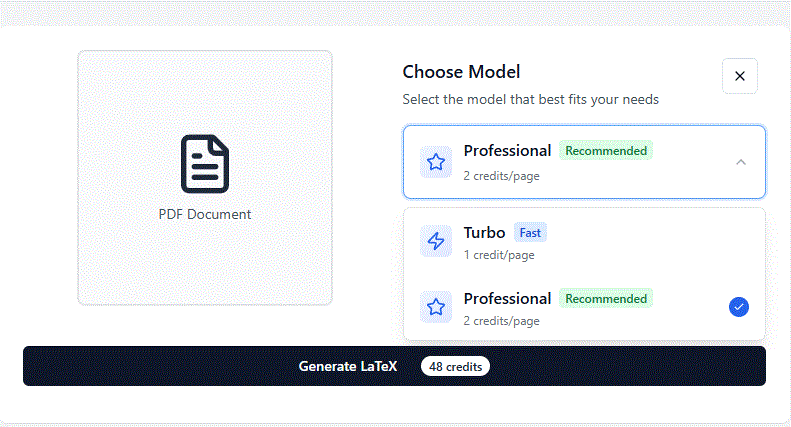Click the Fast badge next to Turbo
The image size is (791, 427).
pos(530,233)
